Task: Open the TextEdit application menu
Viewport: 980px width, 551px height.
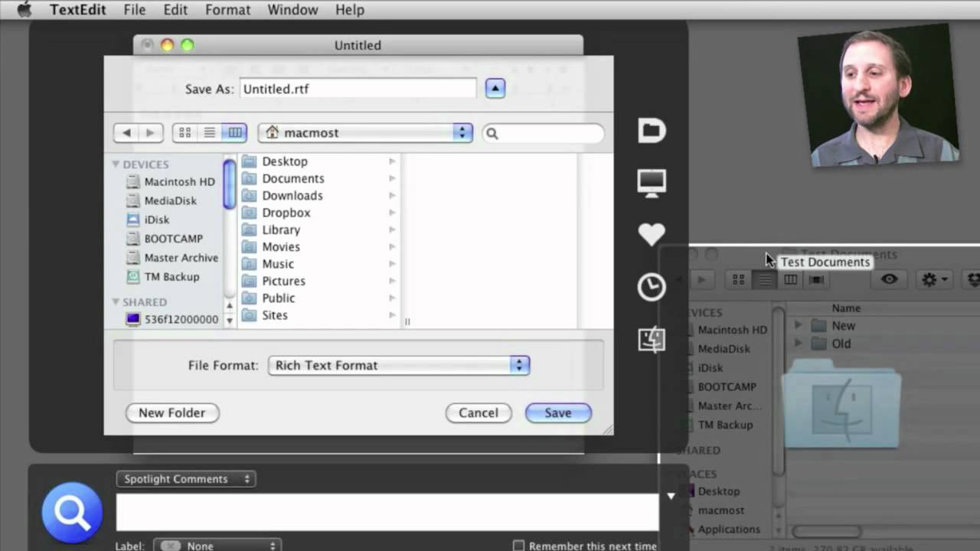Action: pyautogui.click(x=78, y=10)
